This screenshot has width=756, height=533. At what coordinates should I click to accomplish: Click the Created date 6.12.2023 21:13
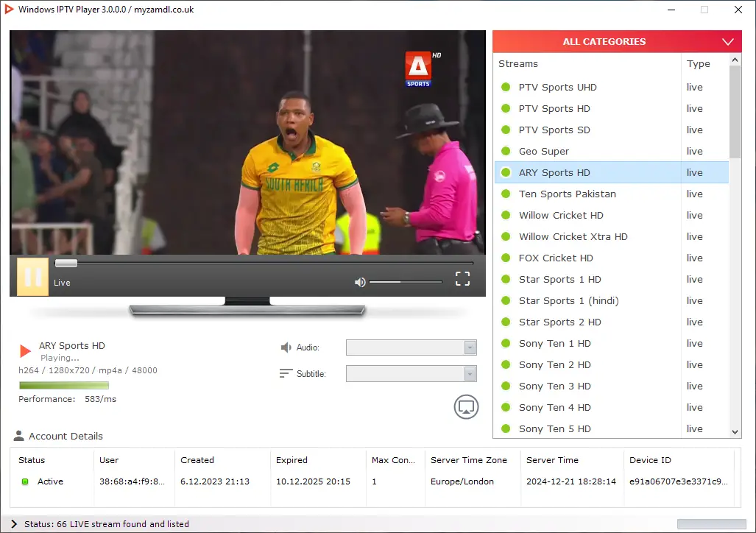point(215,481)
